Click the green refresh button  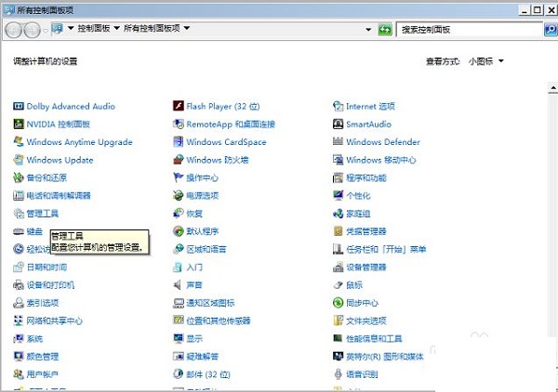[x=385, y=30]
